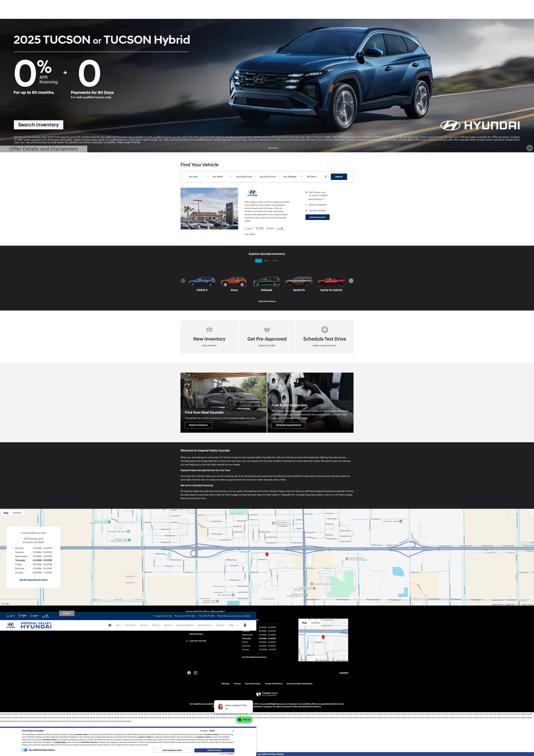Screen dimensions: 534x756
Task: Open the Any Make dropdown
Action: click(x=222, y=177)
